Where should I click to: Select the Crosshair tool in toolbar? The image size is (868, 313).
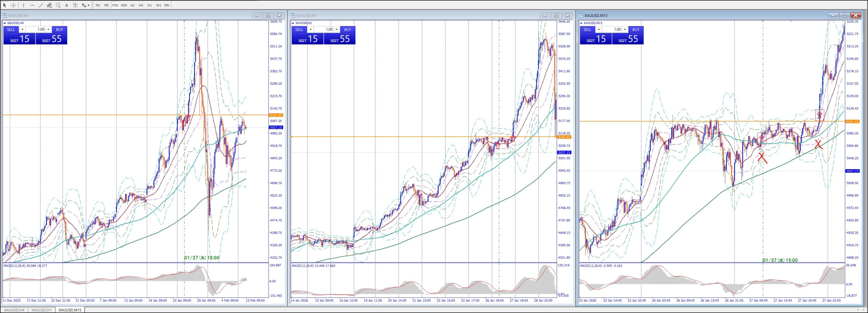[13, 5]
